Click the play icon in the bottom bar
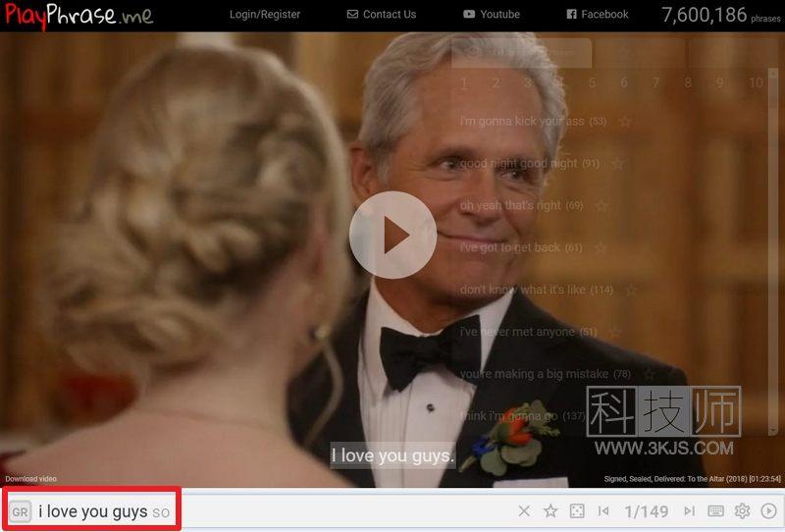Screen dimensions: 785x532 (769, 511)
